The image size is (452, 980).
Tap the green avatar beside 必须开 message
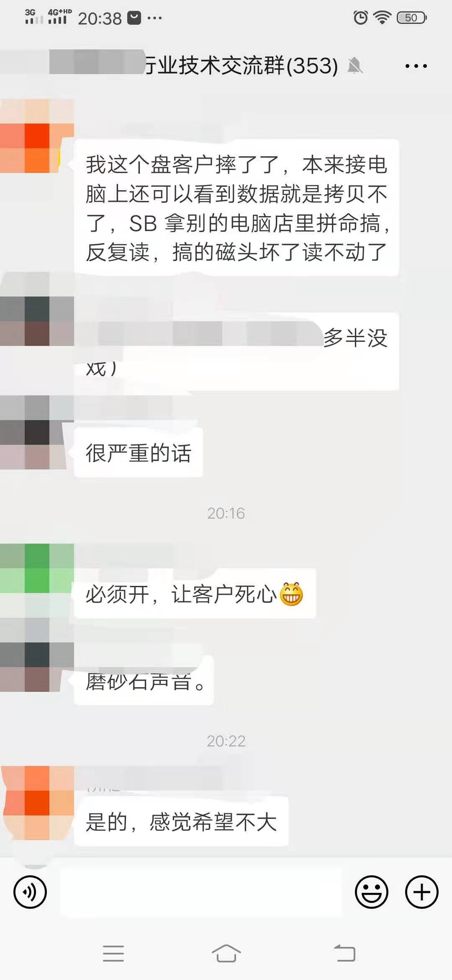click(37, 581)
